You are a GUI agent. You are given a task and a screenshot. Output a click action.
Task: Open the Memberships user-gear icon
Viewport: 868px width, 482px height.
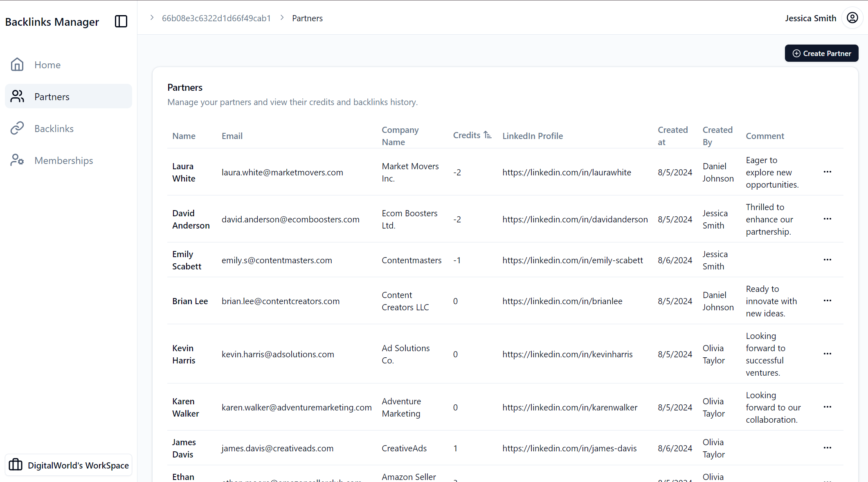click(17, 160)
